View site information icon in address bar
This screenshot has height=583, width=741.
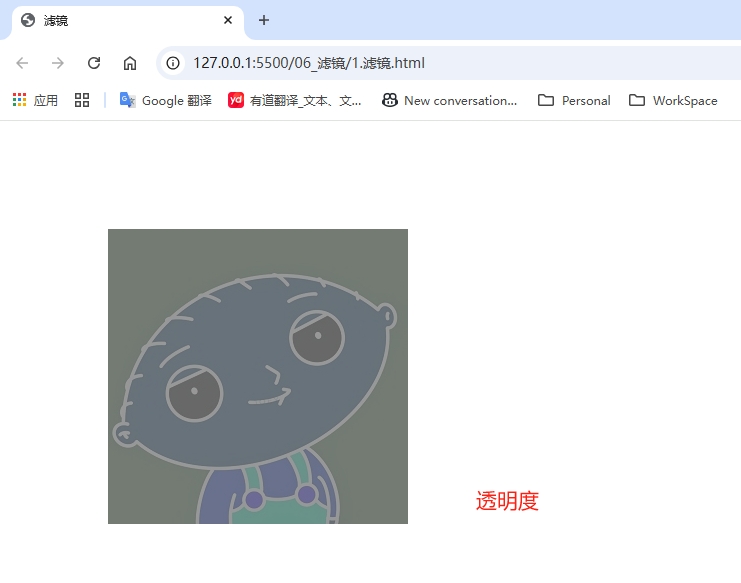click(173, 63)
